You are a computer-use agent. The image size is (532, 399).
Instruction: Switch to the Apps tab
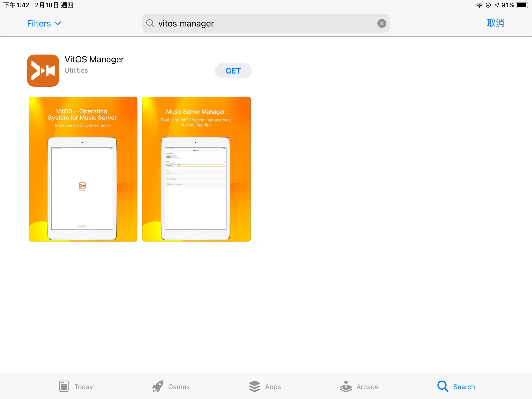[x=265, y=387]
